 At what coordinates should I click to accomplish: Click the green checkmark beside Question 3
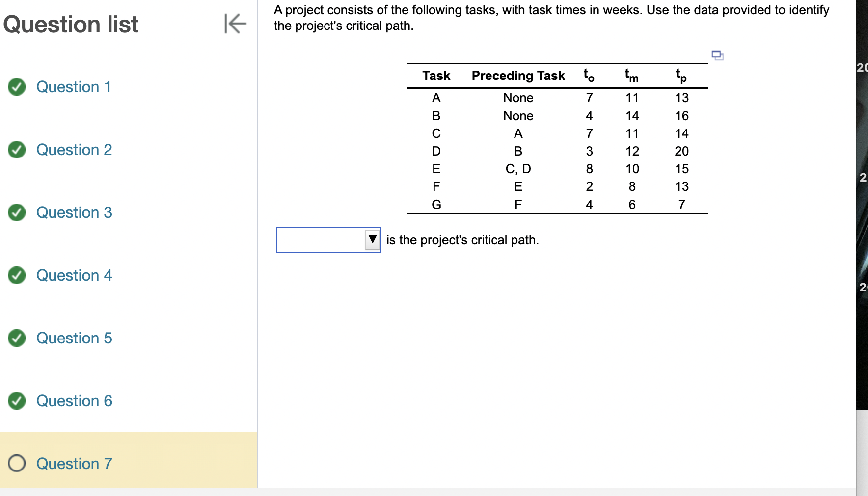(x=16, y=212)
